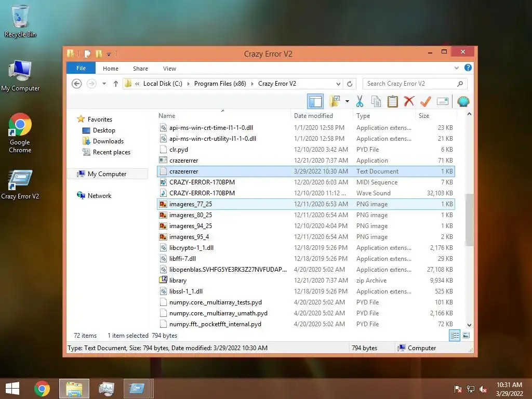Click the Back navigation arrow
Viewport: 532px width, 399px height.
[x=77, y=84]
